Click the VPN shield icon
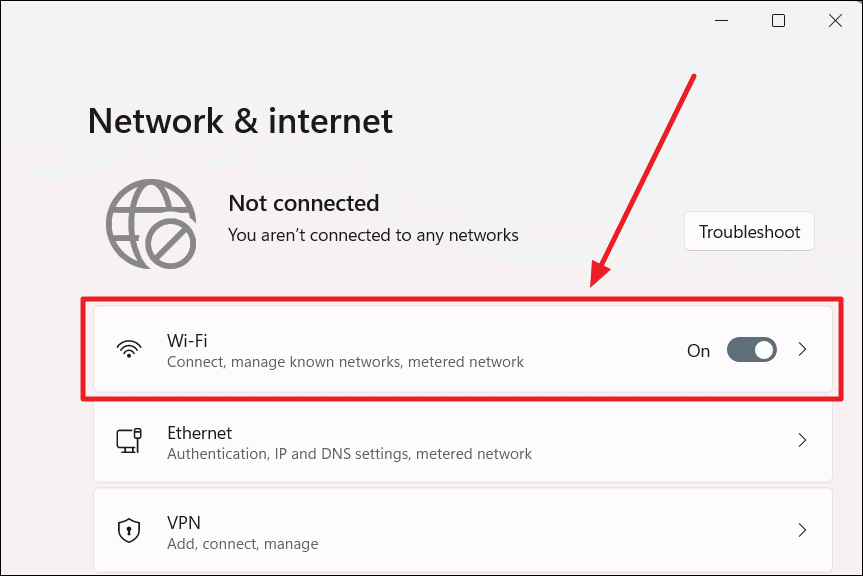Viewport: 863px width, 576px height. coord(130,529)
